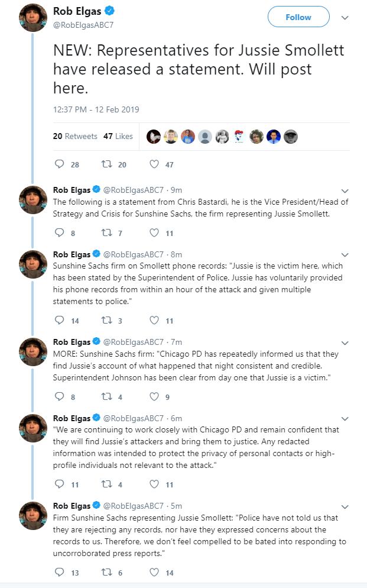
Task: Like the main tweet with 47 likes
Action: tap(154, 164)
